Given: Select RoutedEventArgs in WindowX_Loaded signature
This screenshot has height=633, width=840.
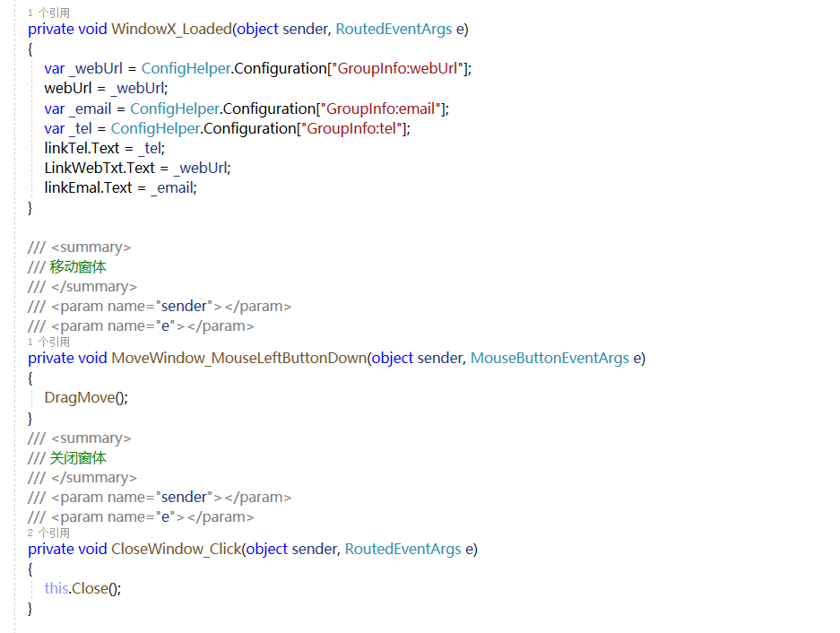Looking at the screenshot, I should (x=394, y=29).
